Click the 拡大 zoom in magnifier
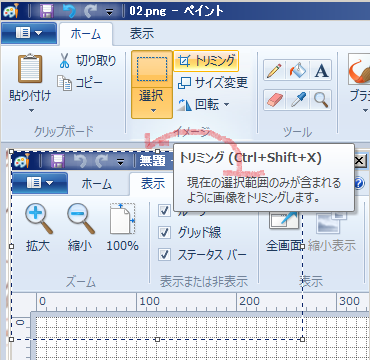 tap(38, 219)
